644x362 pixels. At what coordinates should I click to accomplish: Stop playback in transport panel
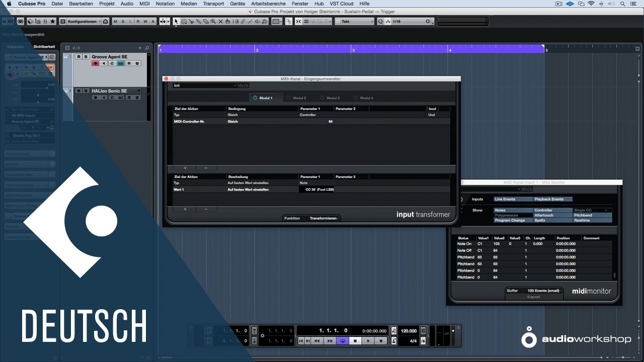355,340
